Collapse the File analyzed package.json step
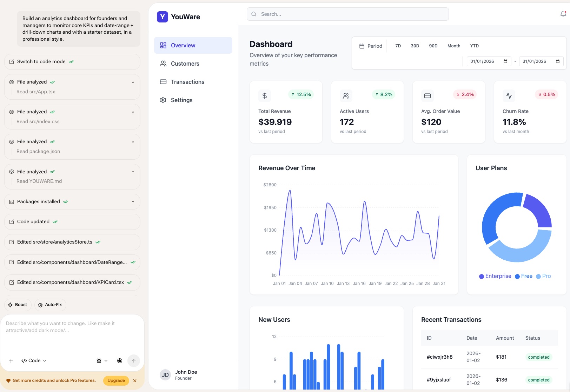Viewport: 570px width, 392px height. coord(133,142)
